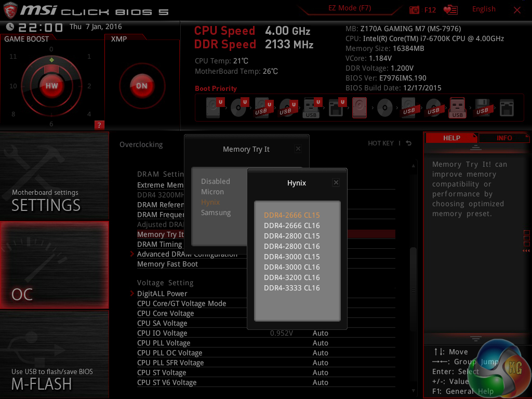The height and width of the screenshot is (399, 532).
Task: Change the language from English
Action: point(484,9)
